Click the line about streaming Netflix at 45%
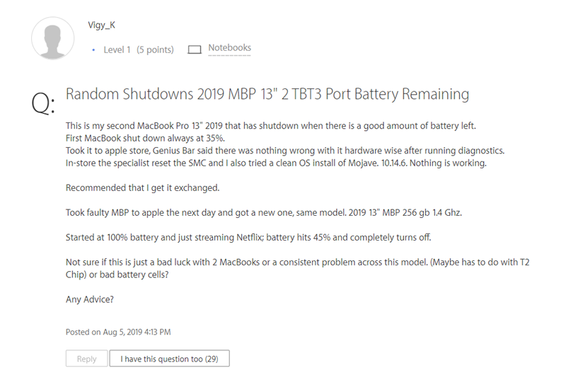 coord(248,238)
